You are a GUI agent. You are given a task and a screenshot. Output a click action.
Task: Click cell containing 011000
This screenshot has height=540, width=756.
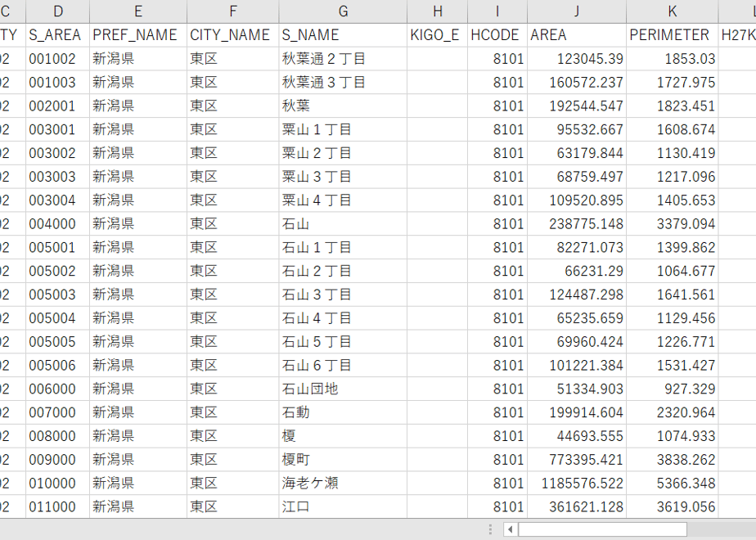[x=58, y=507]
